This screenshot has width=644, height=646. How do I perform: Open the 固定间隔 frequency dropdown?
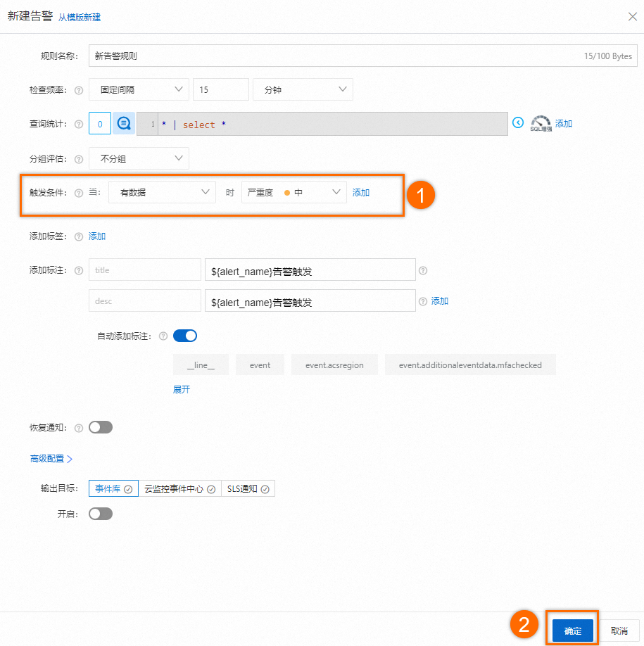[x=139, y=89]
